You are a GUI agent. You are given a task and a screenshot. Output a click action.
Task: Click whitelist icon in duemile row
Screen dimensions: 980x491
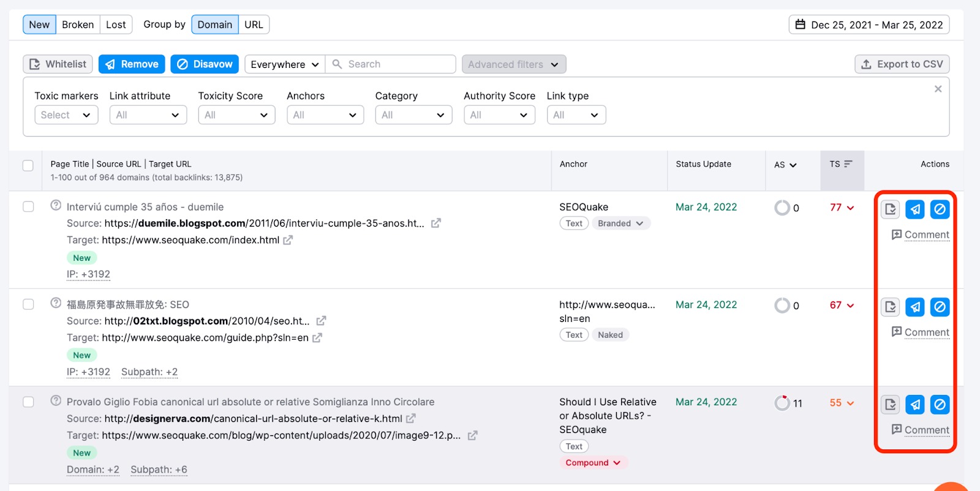click(x=891, y=209)
